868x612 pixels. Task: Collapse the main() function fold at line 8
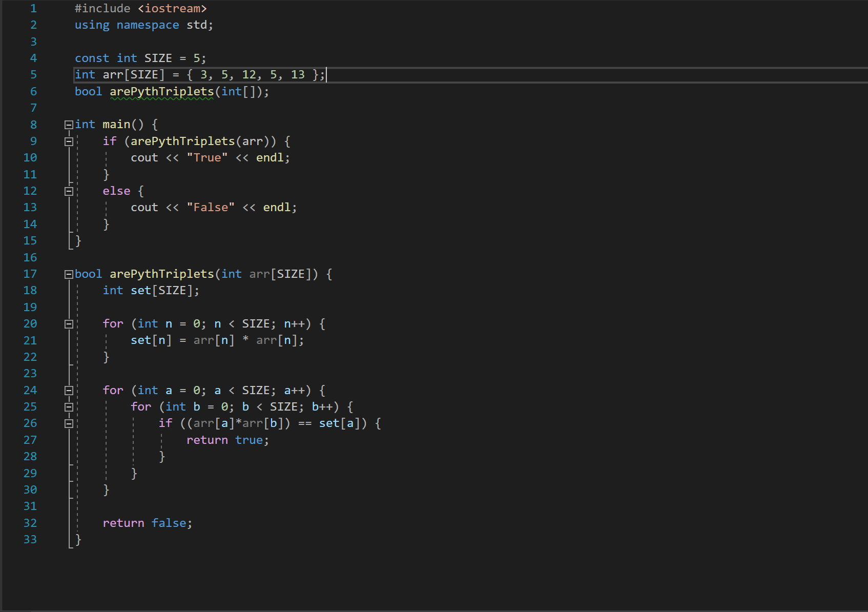pyautogui.click(x=69, y=125)
